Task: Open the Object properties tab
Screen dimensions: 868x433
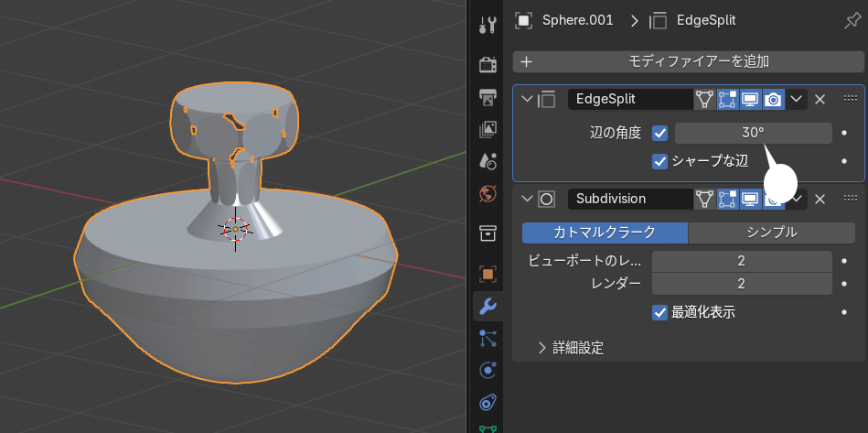Action: click(x=488, y=274)
